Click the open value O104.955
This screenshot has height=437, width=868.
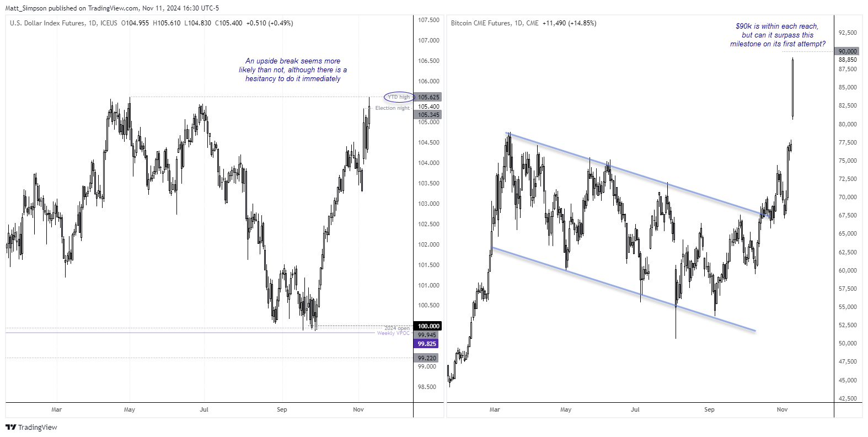[x=135, y=23]
